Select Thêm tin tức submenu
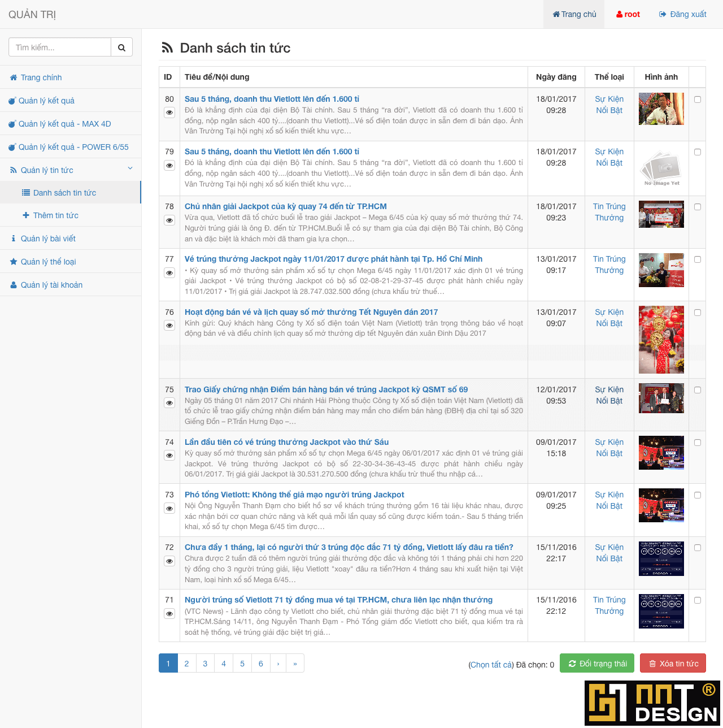 click(x=71, y=215)
